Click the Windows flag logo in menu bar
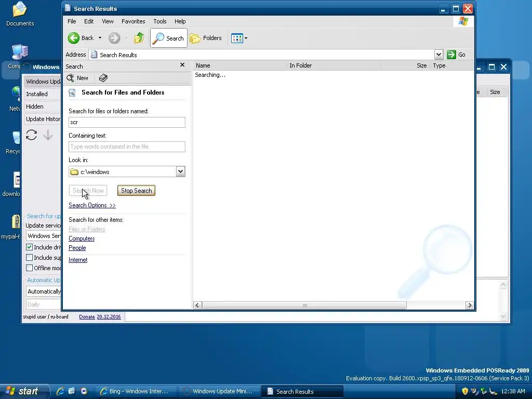This screenshot has width=532, height=399. tap(463, 21)
